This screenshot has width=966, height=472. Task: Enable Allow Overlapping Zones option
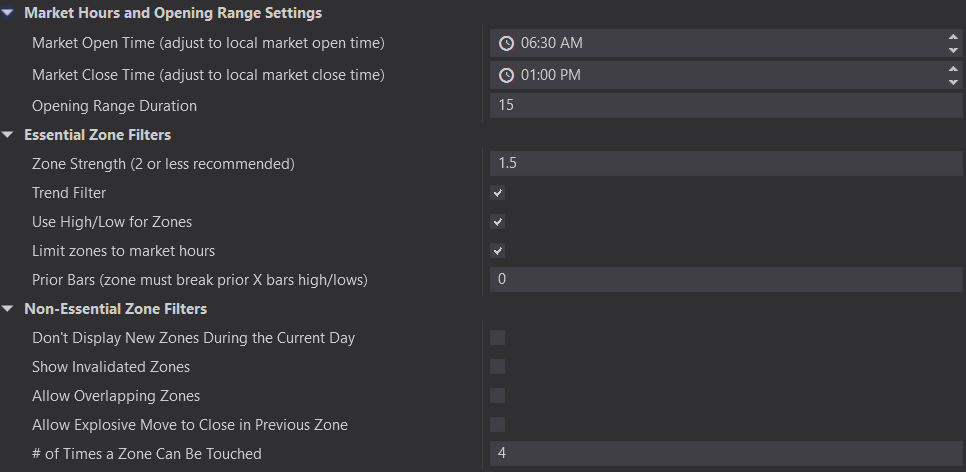click(x=498, y=396)
